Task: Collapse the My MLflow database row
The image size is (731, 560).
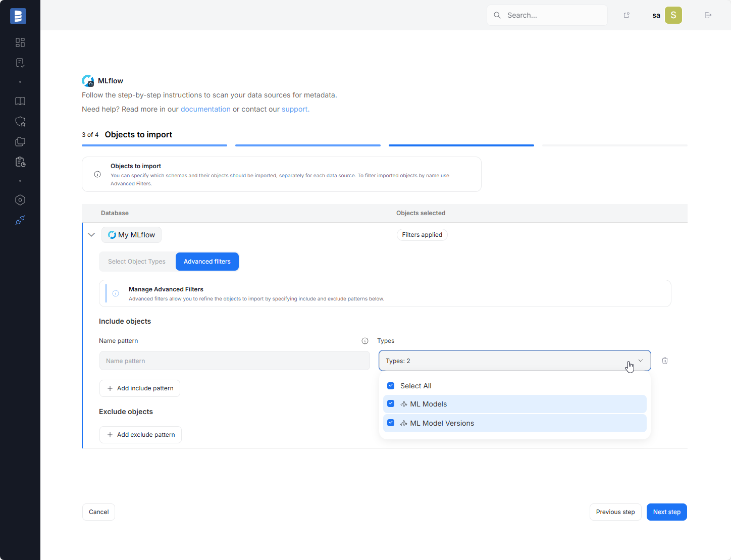Action: pyautogui.click(x=91, y=235)
